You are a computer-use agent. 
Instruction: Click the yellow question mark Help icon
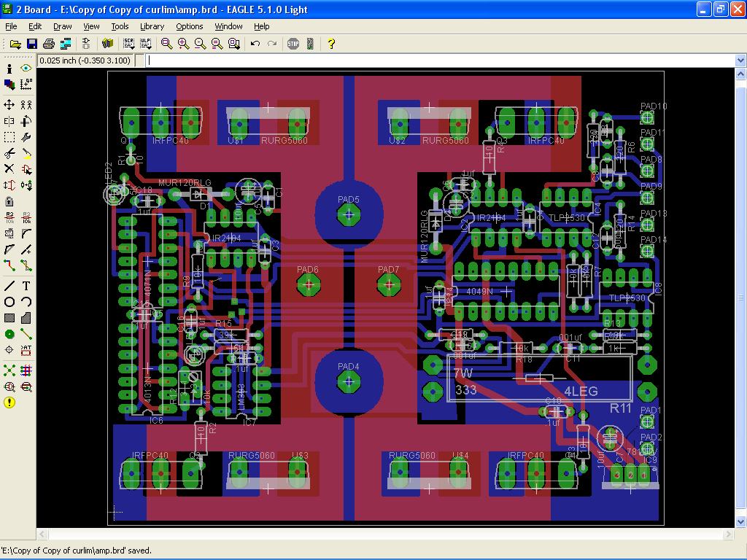point(331,44)
